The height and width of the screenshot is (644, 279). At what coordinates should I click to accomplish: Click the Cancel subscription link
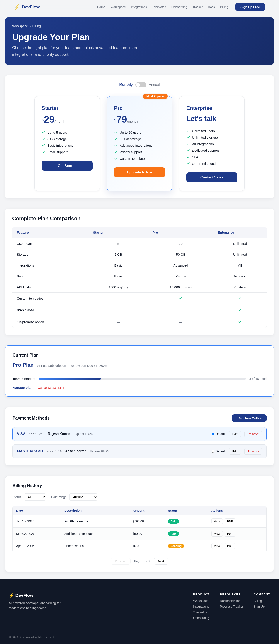(x=51, y=388)
